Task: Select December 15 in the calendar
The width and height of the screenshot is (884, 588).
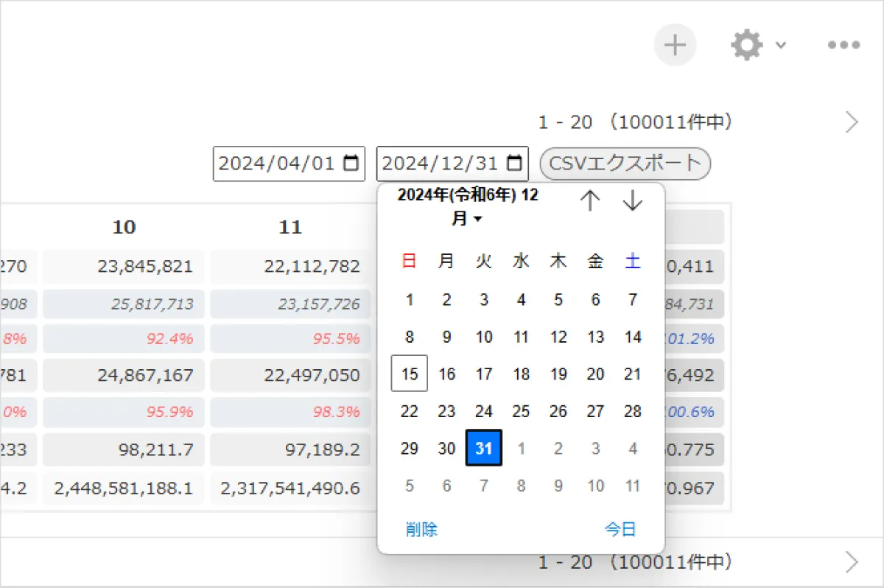Action: pos(410,374)
